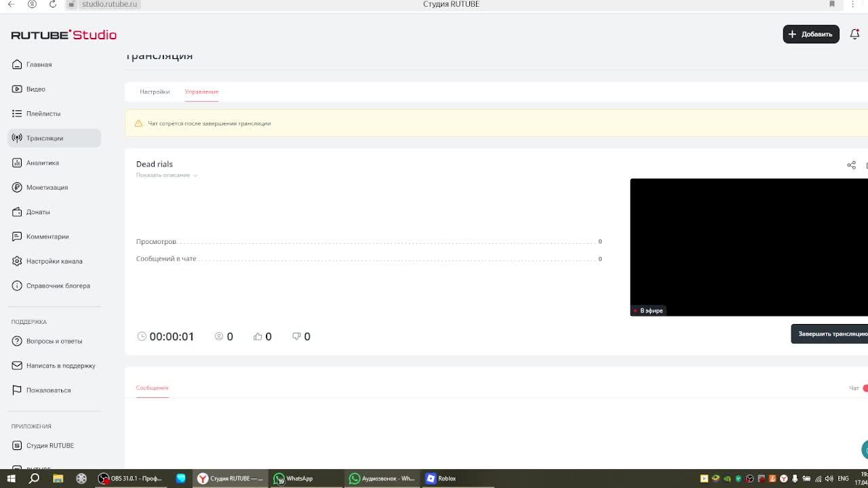Open Настройки канала settings
Image resolution: width=868 pixels, height=488 pixels.
54,261
